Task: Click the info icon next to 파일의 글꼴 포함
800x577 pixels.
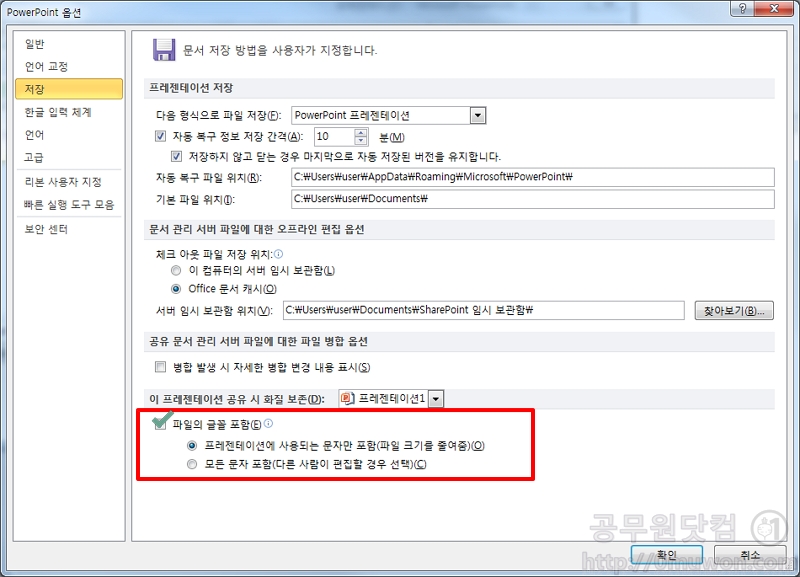Action: [269, 423]
